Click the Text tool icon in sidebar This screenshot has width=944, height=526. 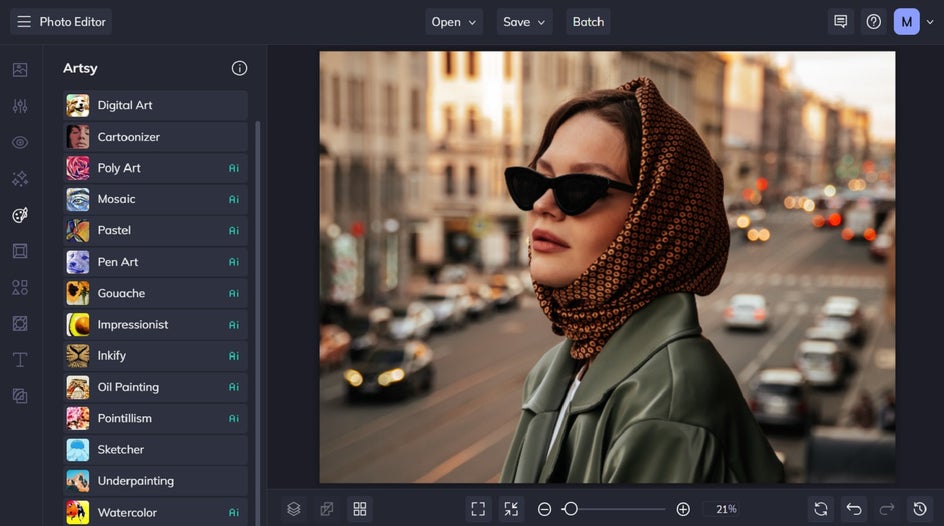tap(20, 359)
